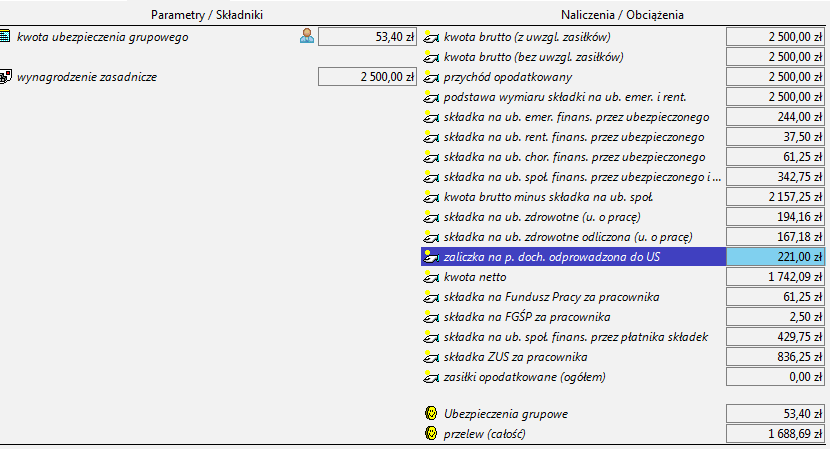This screenshot has width=830, height=449.
Task: Click the zasiłki opodatkowane 0,00 zł field
Action: pyautogui.click(x=776, y=377)
